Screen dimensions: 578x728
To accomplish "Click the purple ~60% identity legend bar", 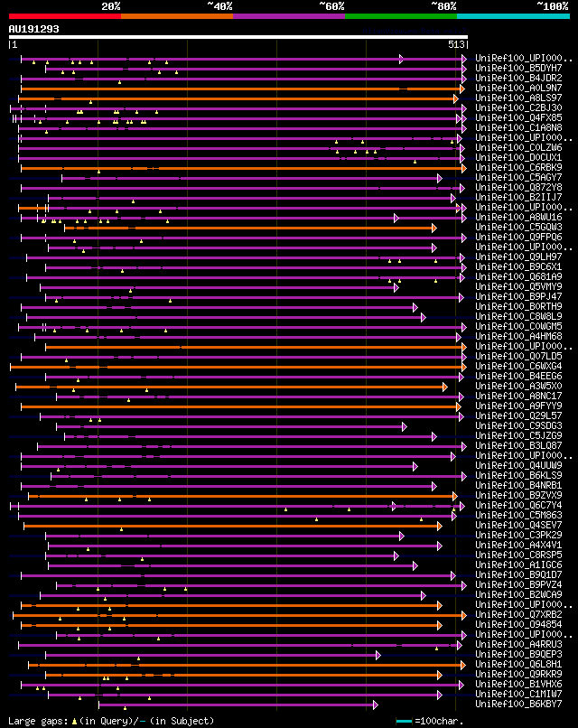I will click(289, 16).
